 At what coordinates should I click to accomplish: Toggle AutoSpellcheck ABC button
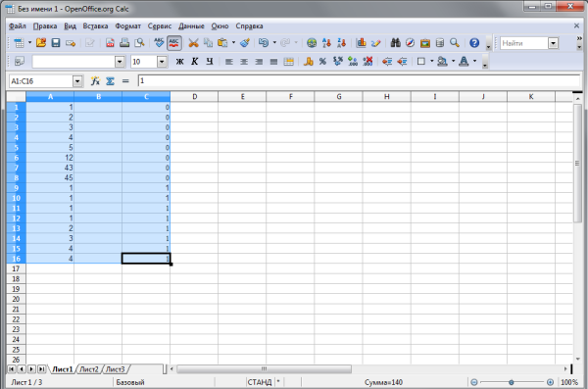click(x=174, y=43)
